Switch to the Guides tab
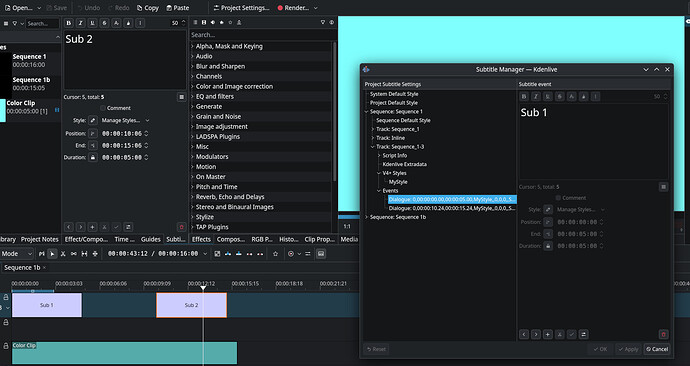Screen dimensions: 690x366 (x=150, y=239)
